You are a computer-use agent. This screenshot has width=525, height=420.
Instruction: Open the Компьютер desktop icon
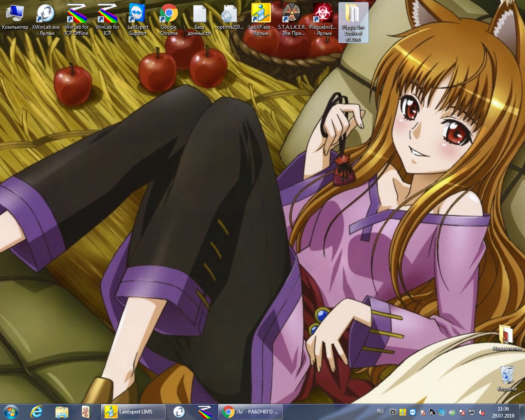click(15, 17)
